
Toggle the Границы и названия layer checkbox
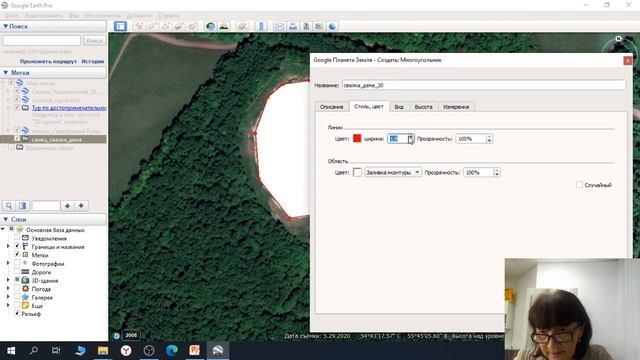pos(17,246)
